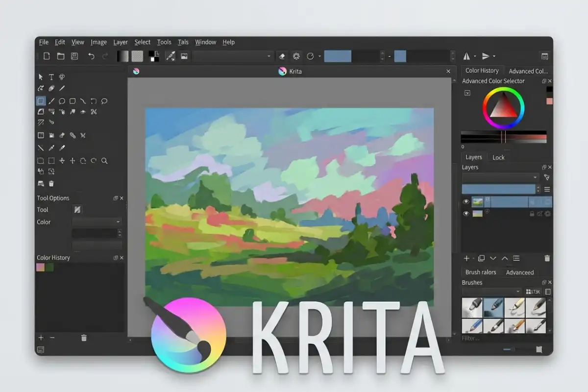Toggle the vertical mirror tool
This screenshot has width=588, height=392.
click(x=486, y=56)
